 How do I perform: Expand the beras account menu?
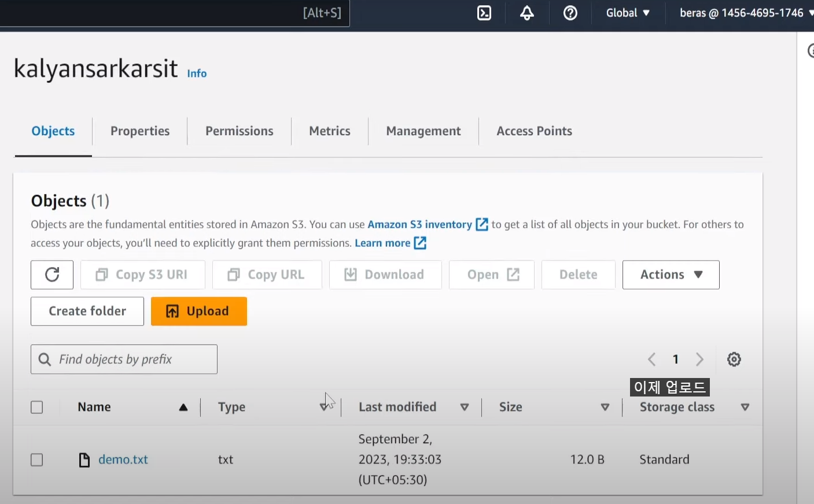(x=747, y=13)
